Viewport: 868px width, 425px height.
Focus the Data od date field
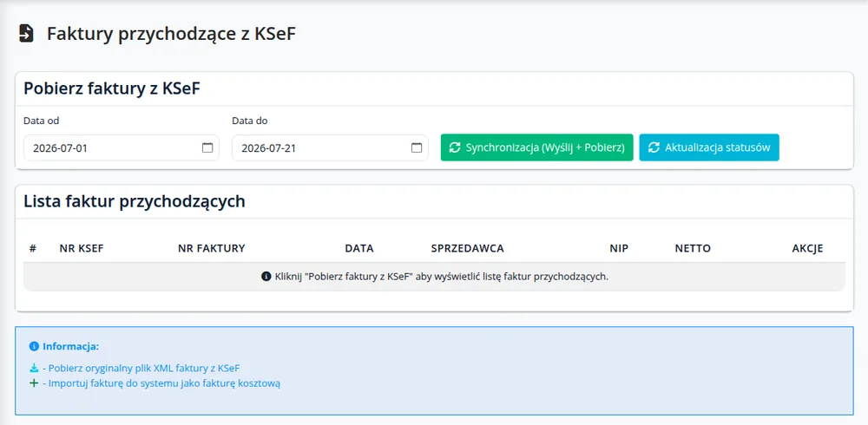coord(122,147)
